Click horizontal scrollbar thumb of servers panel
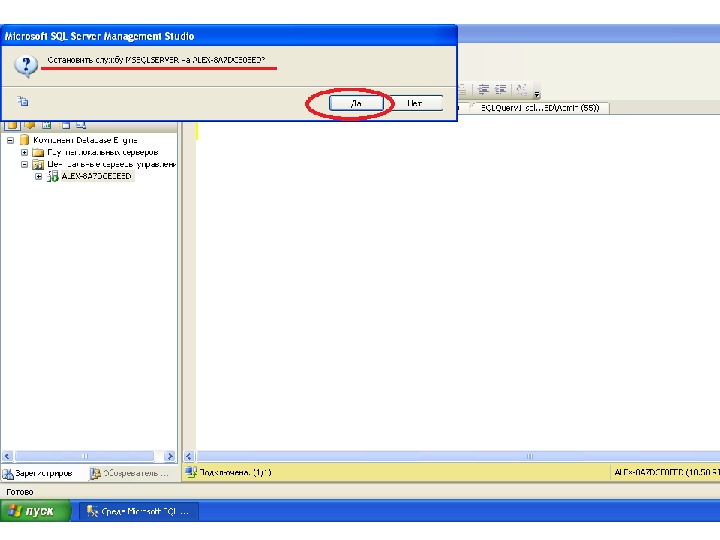This screenshot has width=720, height=540. 84,456
